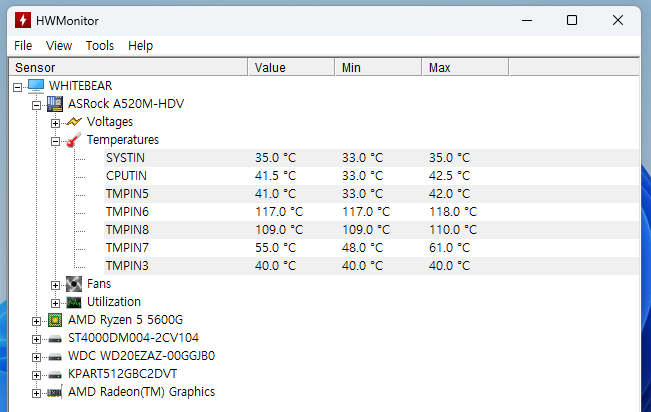Select the Voltages label
The height and width of the screenshot is (412, 651).
pyautogui.click(x=110, y=122)
